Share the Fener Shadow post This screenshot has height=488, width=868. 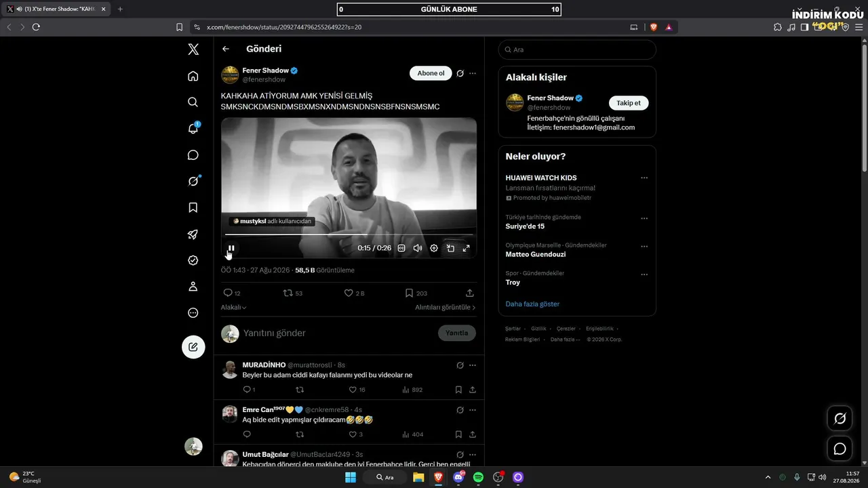click(470, 293)
